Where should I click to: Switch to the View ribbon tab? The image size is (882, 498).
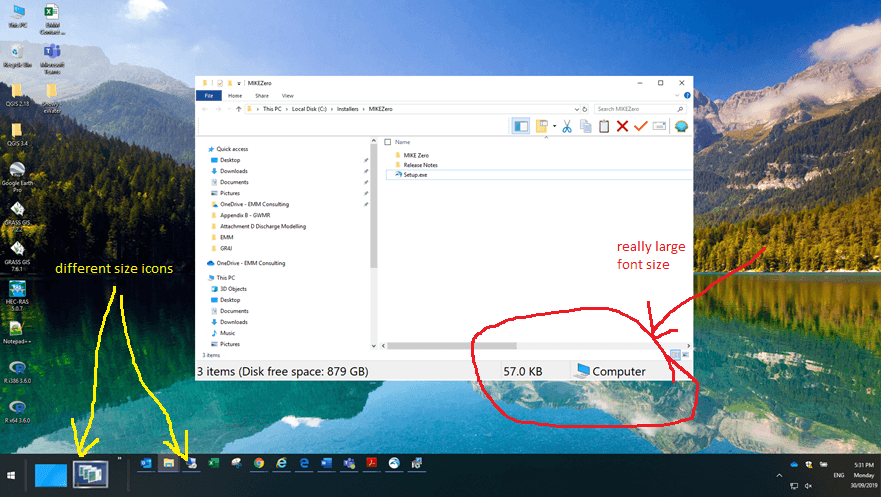coord(287,95)
